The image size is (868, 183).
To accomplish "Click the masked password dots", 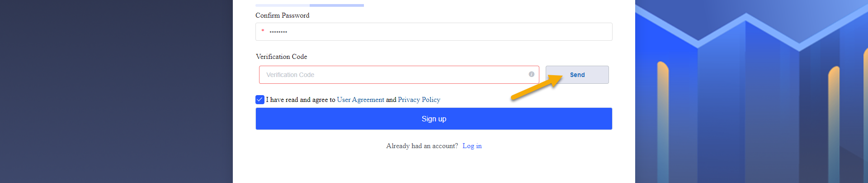I will (278, 32).
